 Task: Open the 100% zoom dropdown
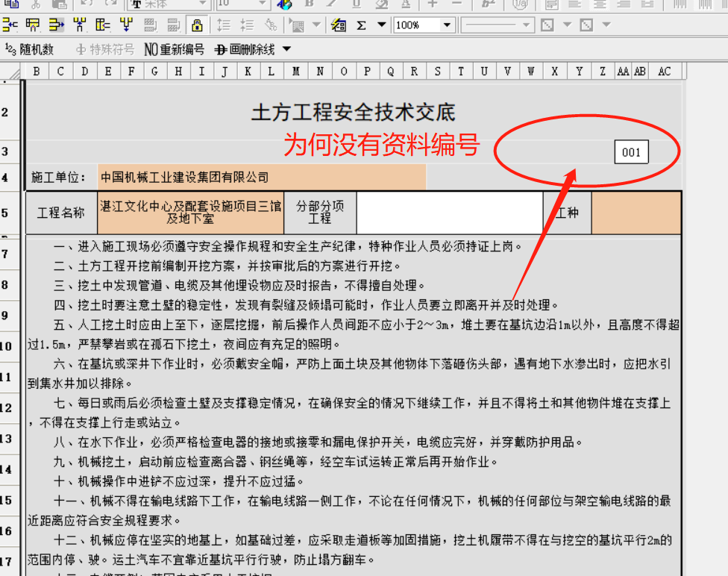coord(447,25)
